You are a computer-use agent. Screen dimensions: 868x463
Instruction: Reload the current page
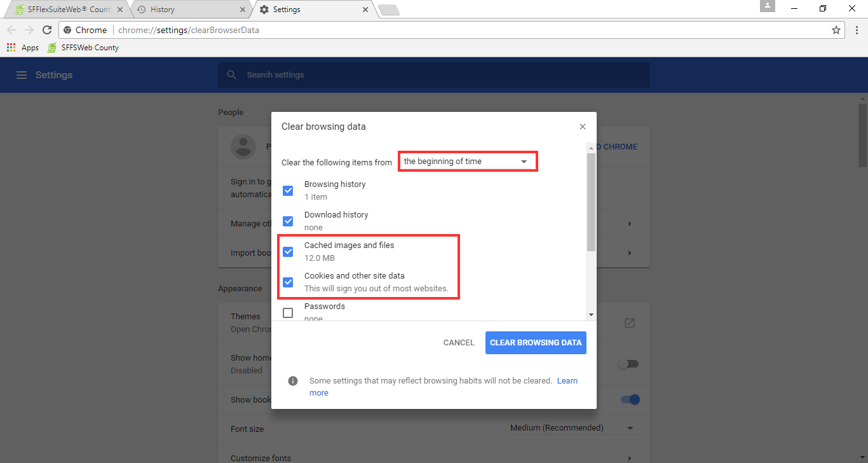[x=47, y=30]
